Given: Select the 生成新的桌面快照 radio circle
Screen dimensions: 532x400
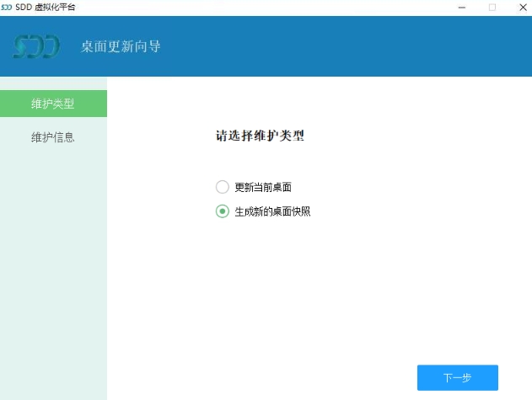Looking at the screenshot, I should 223,211.
